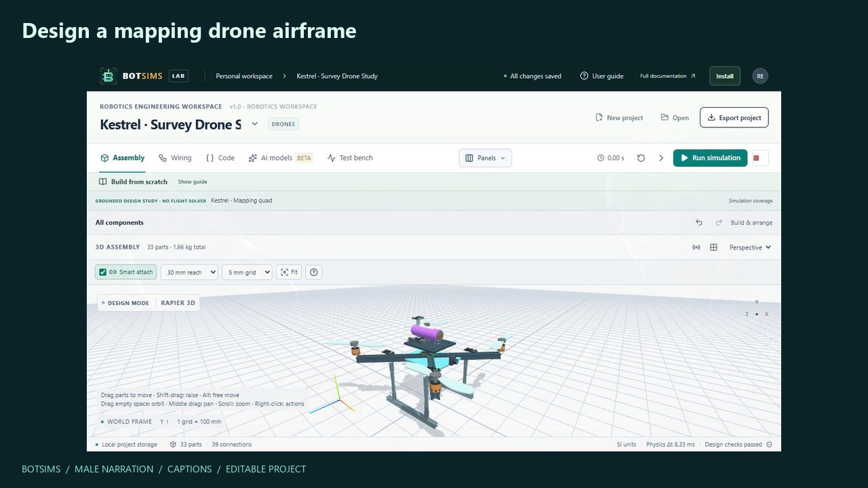Click Open to load a project
868x488 pixels.
click(x=675, y=117)
